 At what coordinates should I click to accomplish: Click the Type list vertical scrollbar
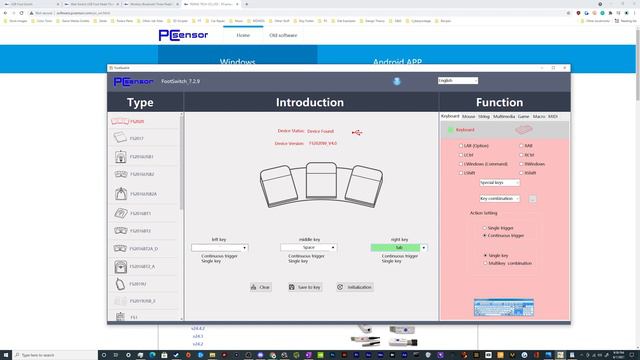coord(182,216)
